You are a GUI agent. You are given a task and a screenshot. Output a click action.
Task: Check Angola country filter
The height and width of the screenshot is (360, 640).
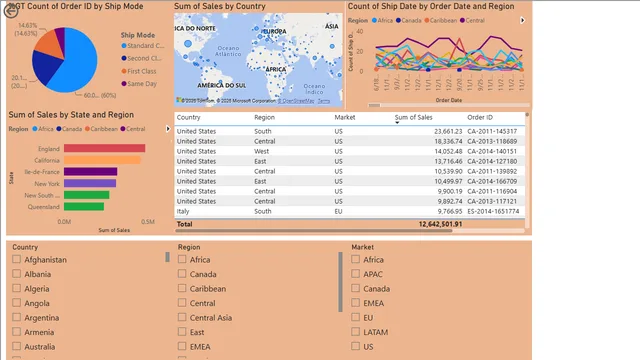click(16, 303)
